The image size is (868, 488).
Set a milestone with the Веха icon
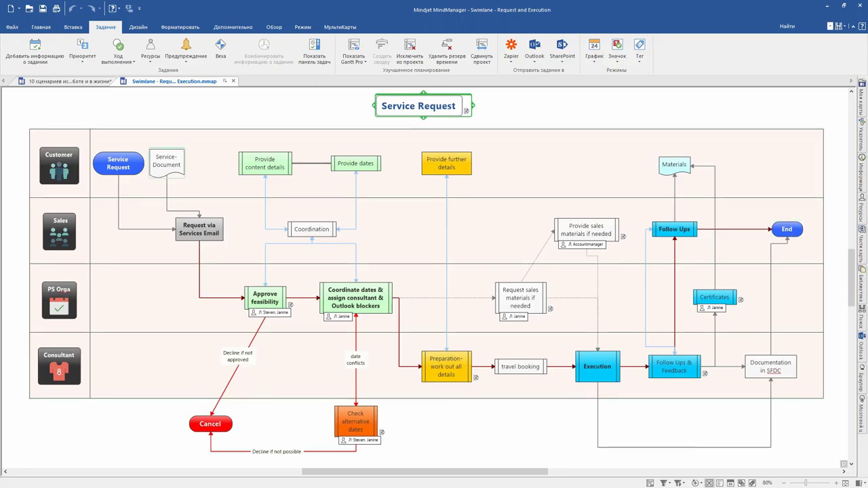click(x=220, y=45)
